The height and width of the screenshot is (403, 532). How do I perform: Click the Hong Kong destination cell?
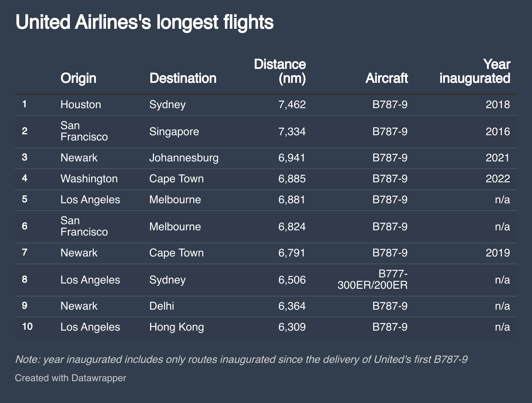(x=176, y=327)
